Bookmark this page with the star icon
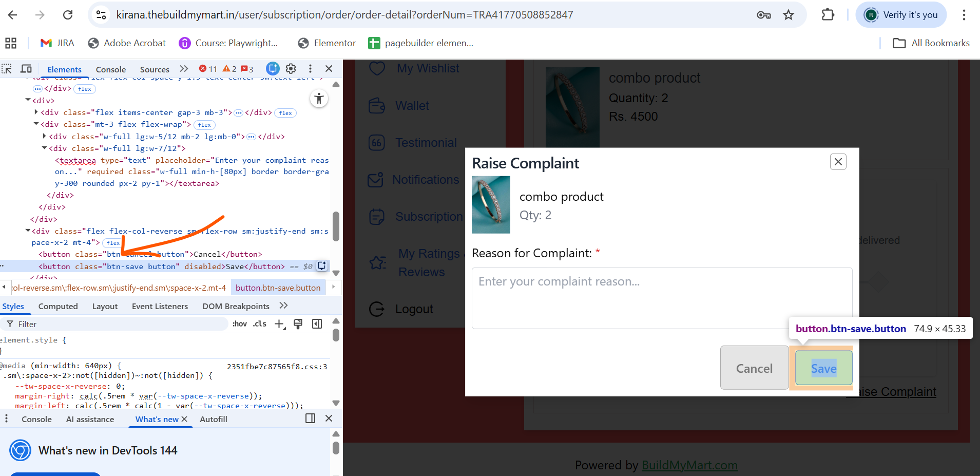 (789, 15)
